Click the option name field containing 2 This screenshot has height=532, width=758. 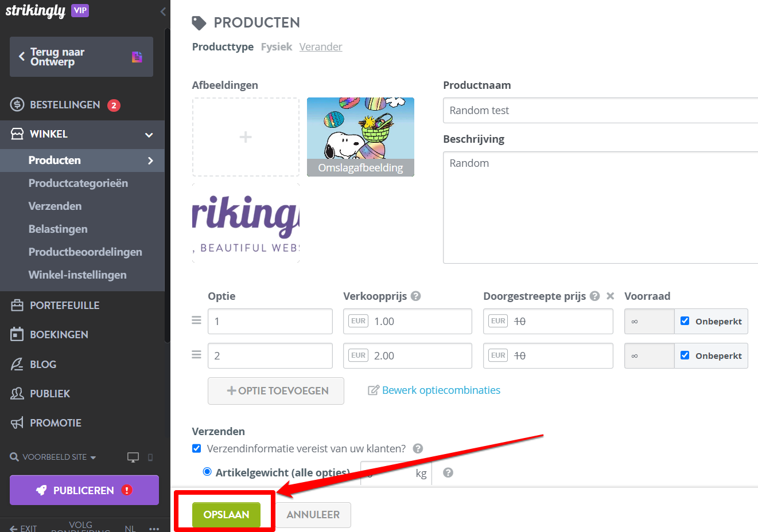pos(270,356)
